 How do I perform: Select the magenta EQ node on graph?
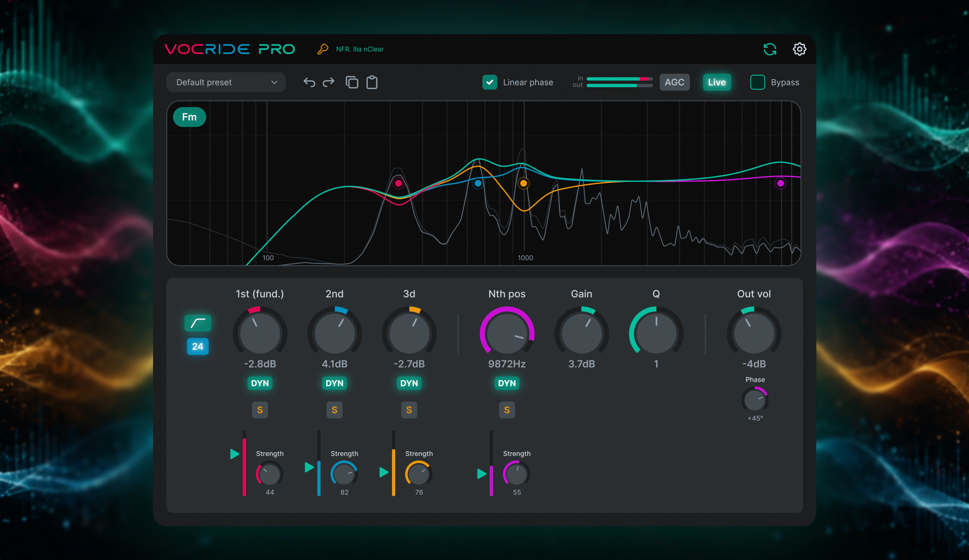point(780,183)
